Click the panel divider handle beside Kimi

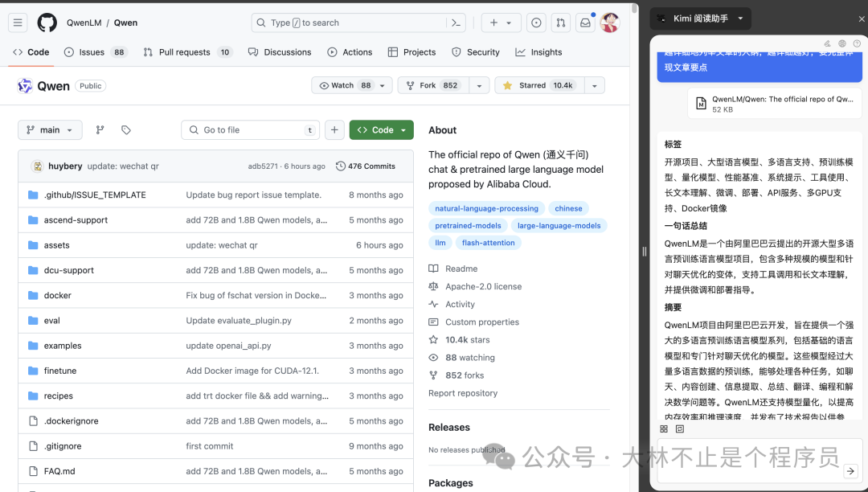point(645,252)
